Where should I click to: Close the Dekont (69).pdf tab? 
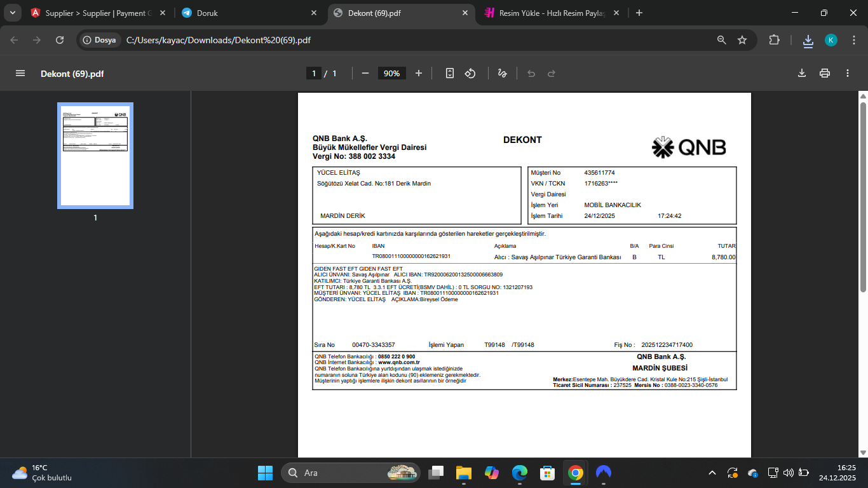pos(465,13)
